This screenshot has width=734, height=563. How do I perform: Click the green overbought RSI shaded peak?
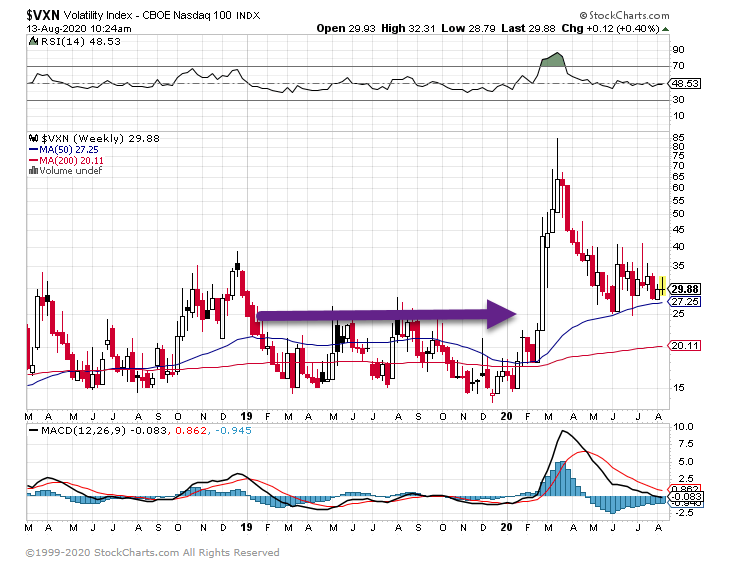pos(552,60)
